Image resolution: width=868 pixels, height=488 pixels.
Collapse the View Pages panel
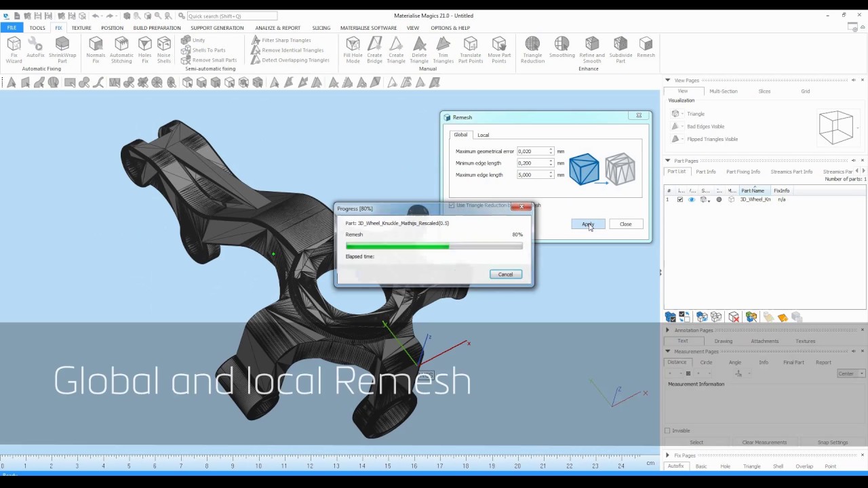[668, 80]
